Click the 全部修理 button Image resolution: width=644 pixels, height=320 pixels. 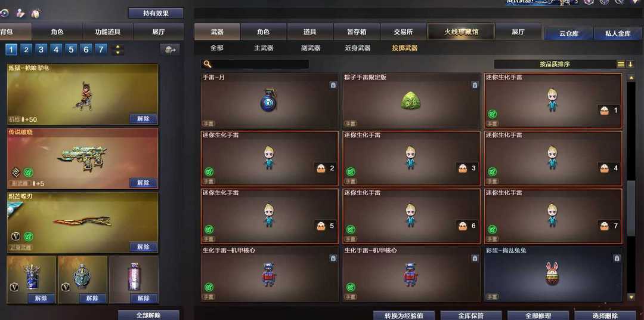tap(538, 315)
